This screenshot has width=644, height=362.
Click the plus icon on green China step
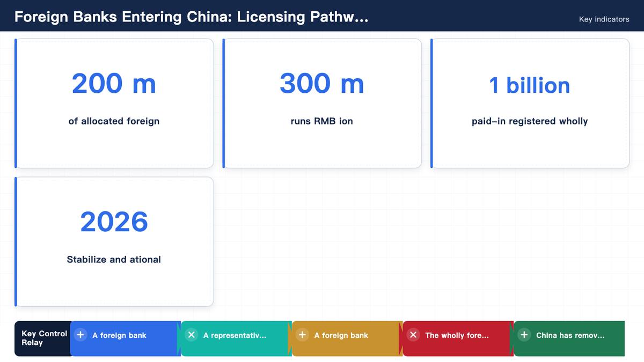click(x=524, y=335)
